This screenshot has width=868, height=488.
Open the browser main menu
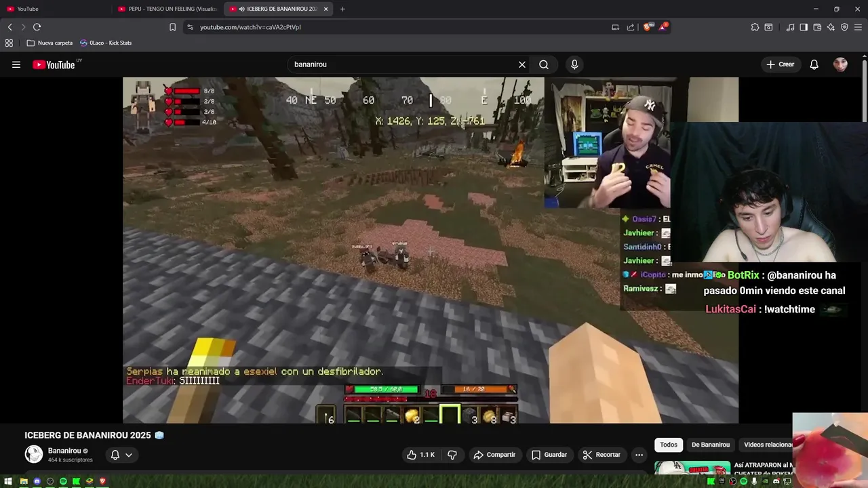pyautogui.click(x=858, y=27)
